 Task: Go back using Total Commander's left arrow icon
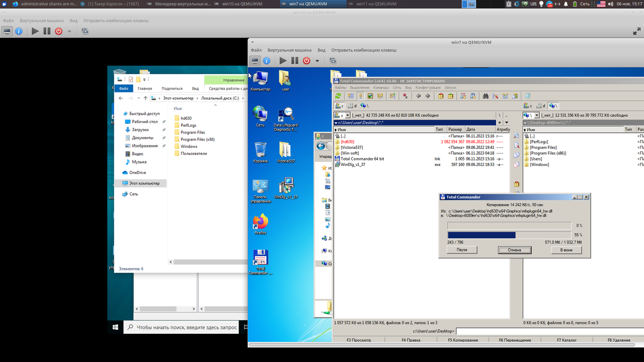[x=418, y=96]
